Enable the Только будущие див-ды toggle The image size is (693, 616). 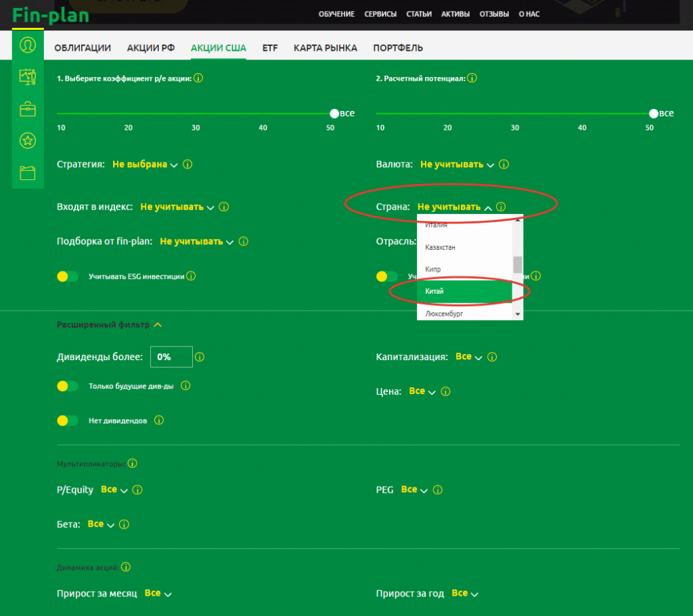(68, 386)
